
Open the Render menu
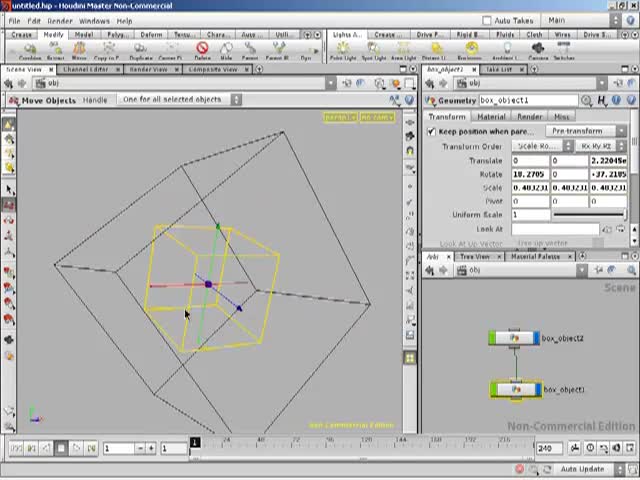point(60,21)
